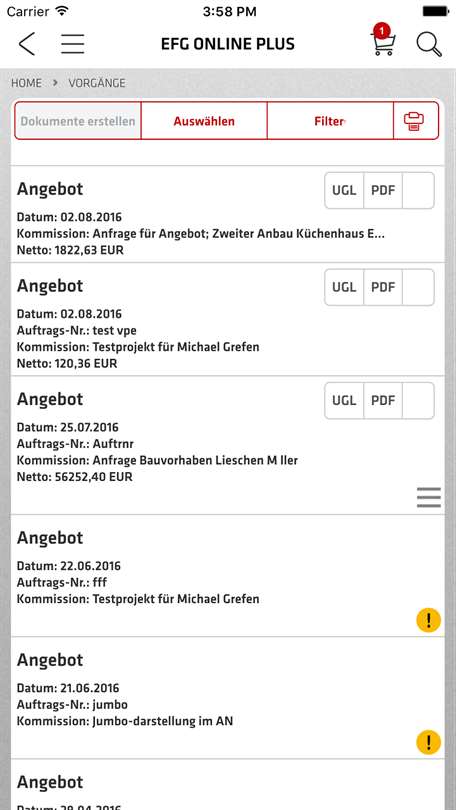Open the Filter options
The width and height of the screenshot is (456, 810).
[x=330, y=121]
